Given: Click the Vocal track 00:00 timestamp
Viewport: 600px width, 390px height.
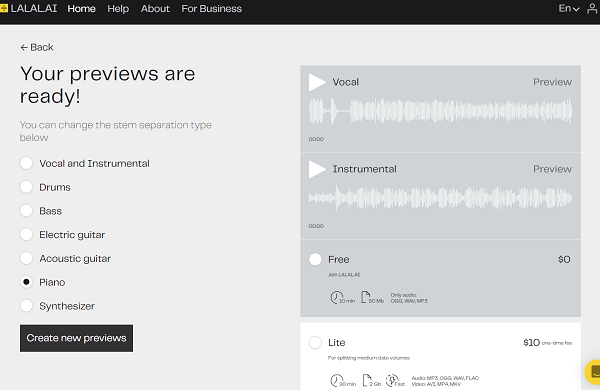Looking at the screenshot, I should pos(316,139).
